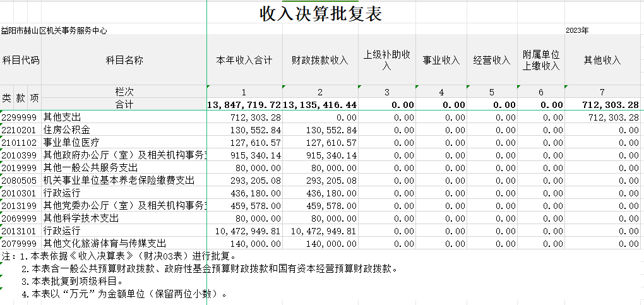
Task: Click the unit name 益阳市赫山区机关事务服务中心
Action: (x=54, y=30)
